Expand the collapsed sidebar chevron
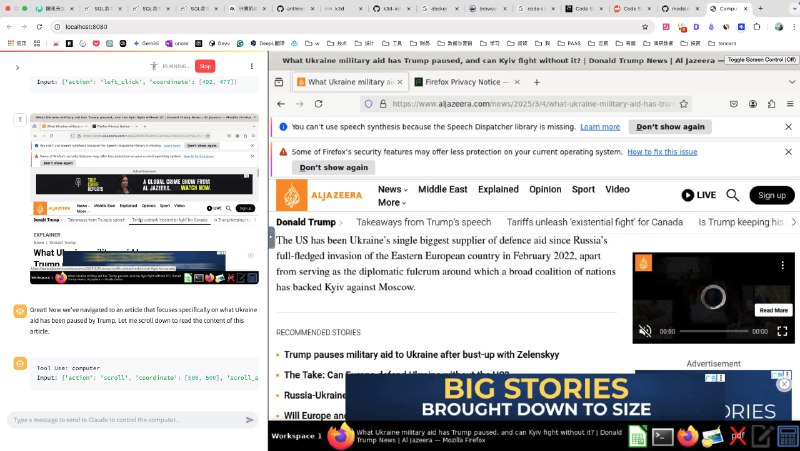This screenshot has width=800, height=451. pos(17,67)
